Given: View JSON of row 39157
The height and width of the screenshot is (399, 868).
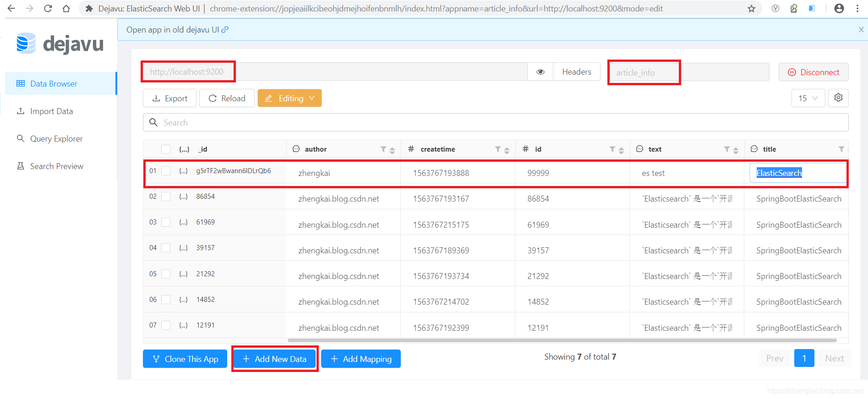Looking at the screenshot, I should (x=184, y=248).
